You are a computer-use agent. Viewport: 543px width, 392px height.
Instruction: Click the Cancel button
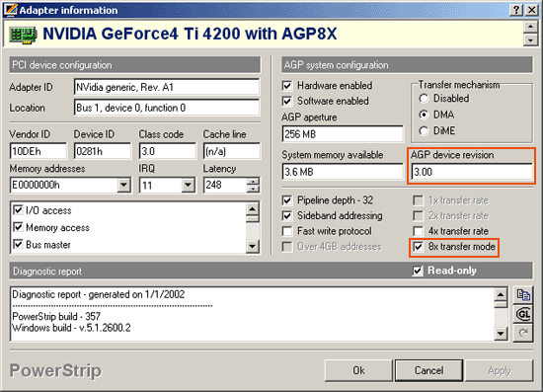coord(428,370)
